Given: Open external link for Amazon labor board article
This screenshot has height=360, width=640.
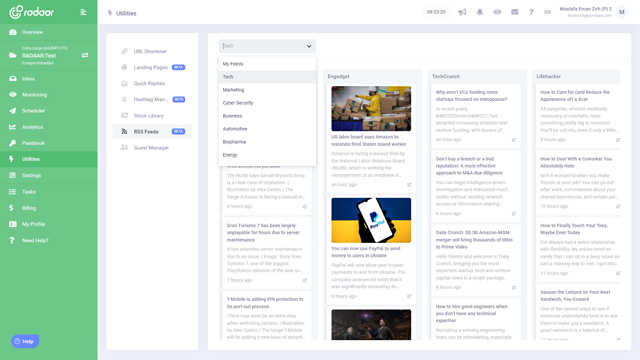Looking at the screenshot, I should pos(409,184).
